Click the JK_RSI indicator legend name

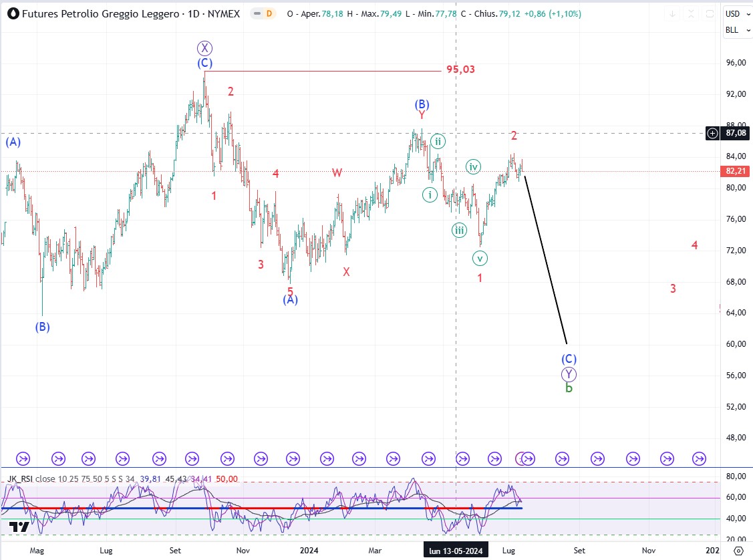point(19,479)
